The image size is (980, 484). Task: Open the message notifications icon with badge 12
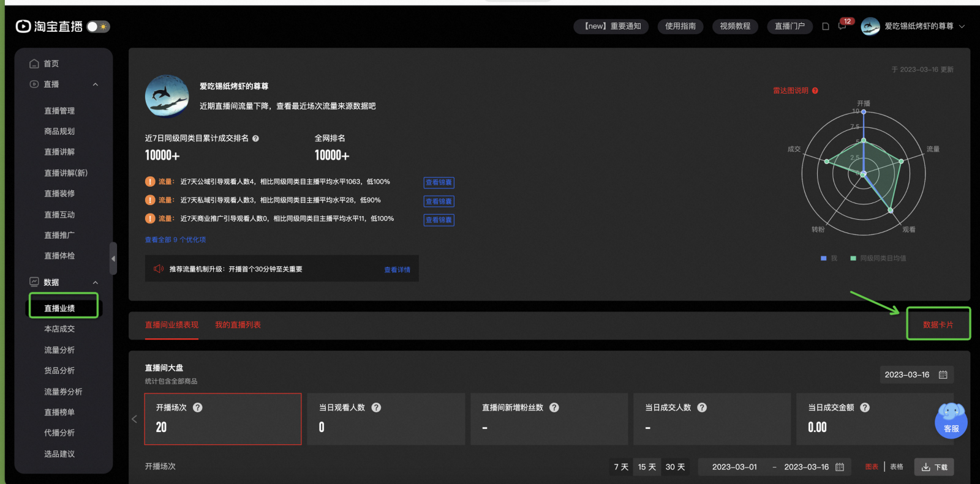843,26
